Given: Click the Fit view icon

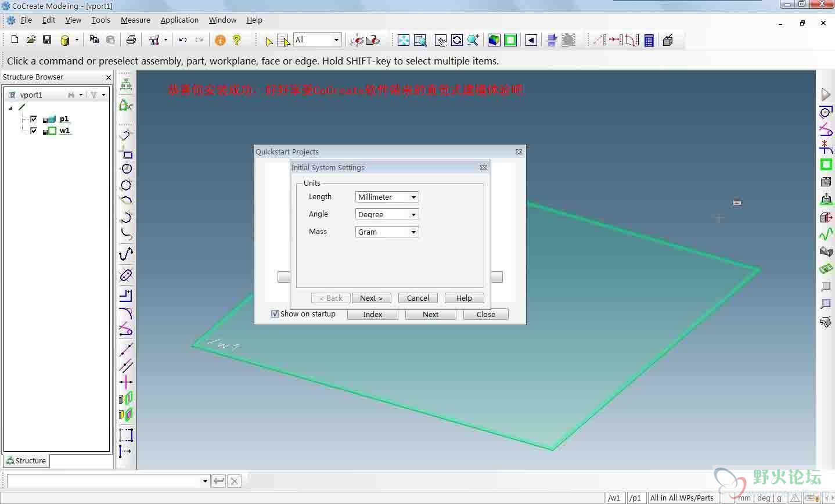Looking at the screenshot, I should 403,40.
